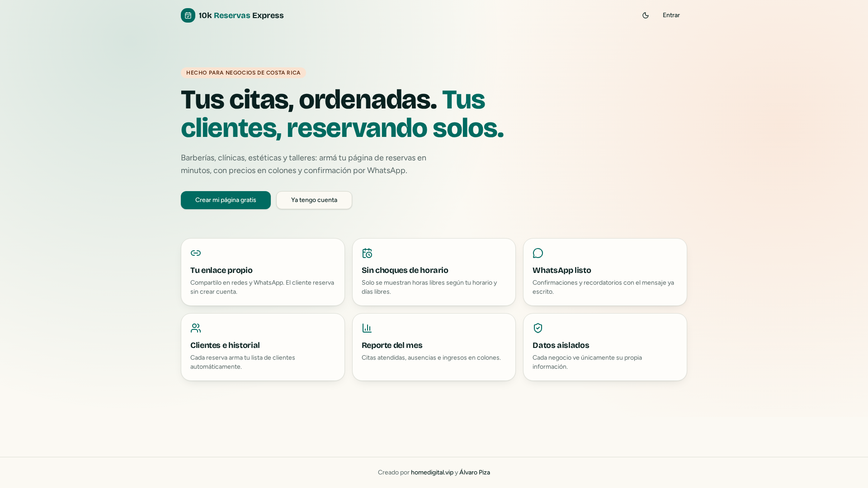Open Álvaro Piza footer link

coord(475,473)
